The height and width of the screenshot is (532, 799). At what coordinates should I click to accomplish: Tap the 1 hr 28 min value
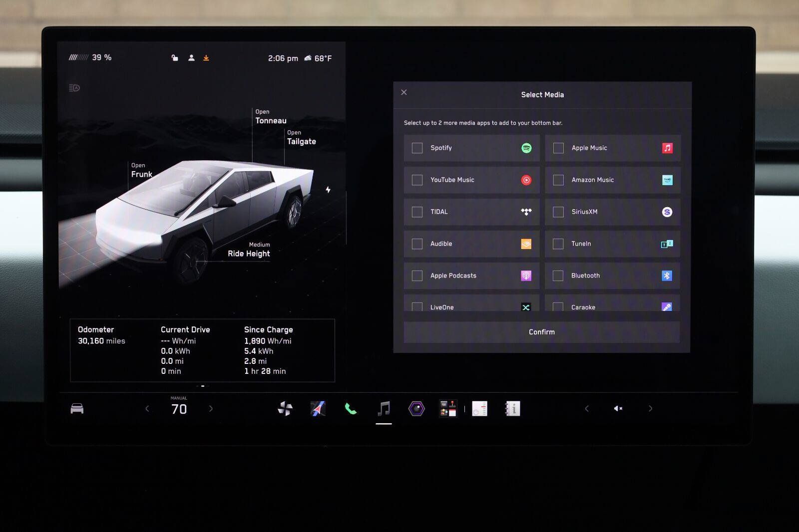pos(265,371)
